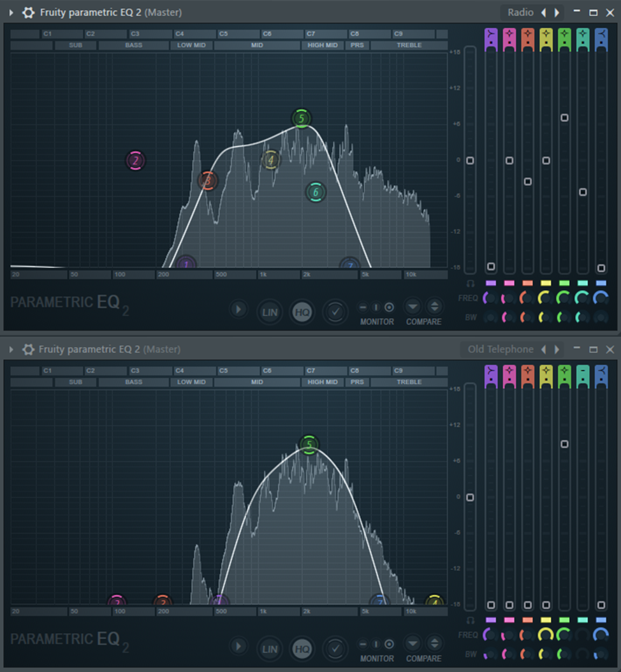The image size is (621, 672).
Task: Toggle LIN linear phase in Old Telephone EQ
Action: 270,648
